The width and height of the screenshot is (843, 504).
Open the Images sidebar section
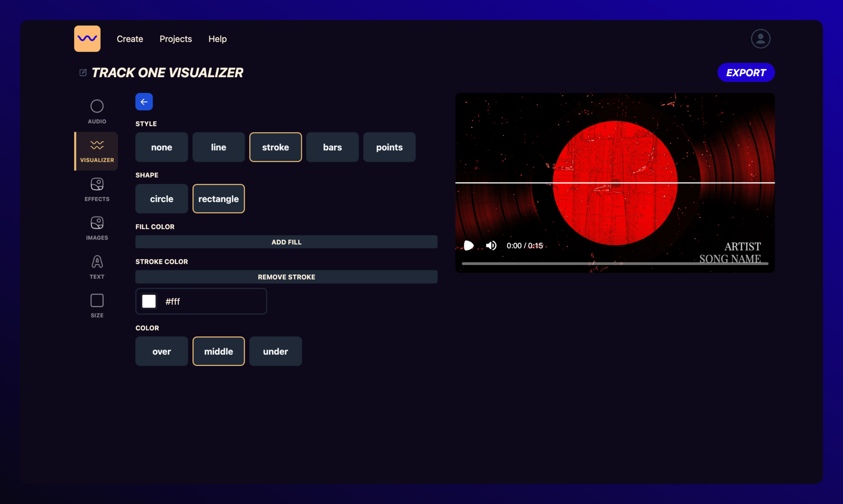point(97,228)
